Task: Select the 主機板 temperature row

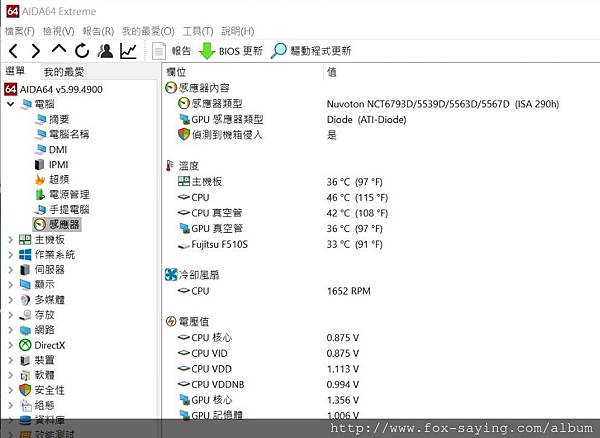Action: (x=280, y=182)
